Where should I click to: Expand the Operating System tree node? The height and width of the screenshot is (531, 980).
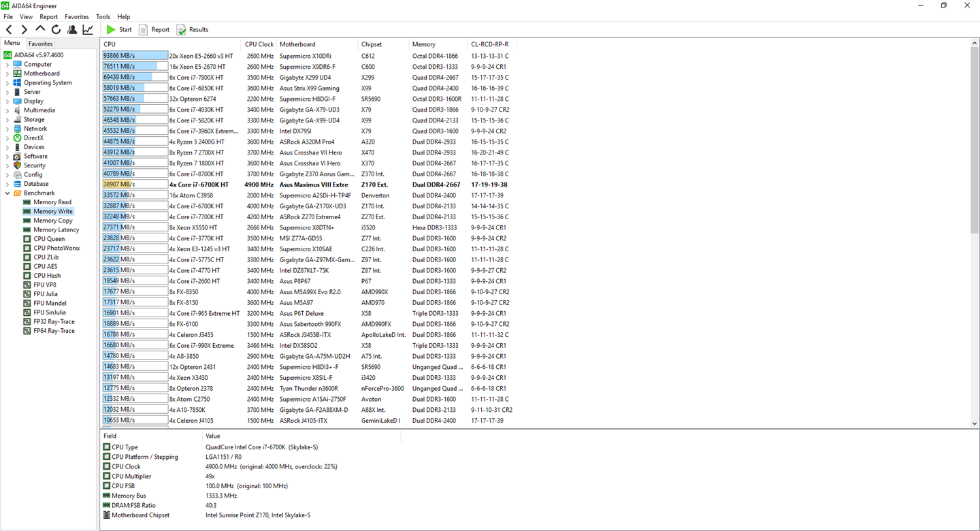(7, 83)
